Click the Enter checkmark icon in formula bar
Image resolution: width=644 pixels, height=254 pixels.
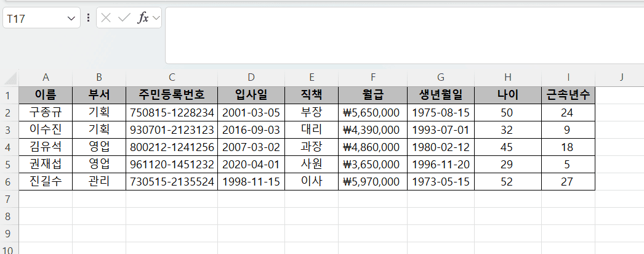coord(124,18)
